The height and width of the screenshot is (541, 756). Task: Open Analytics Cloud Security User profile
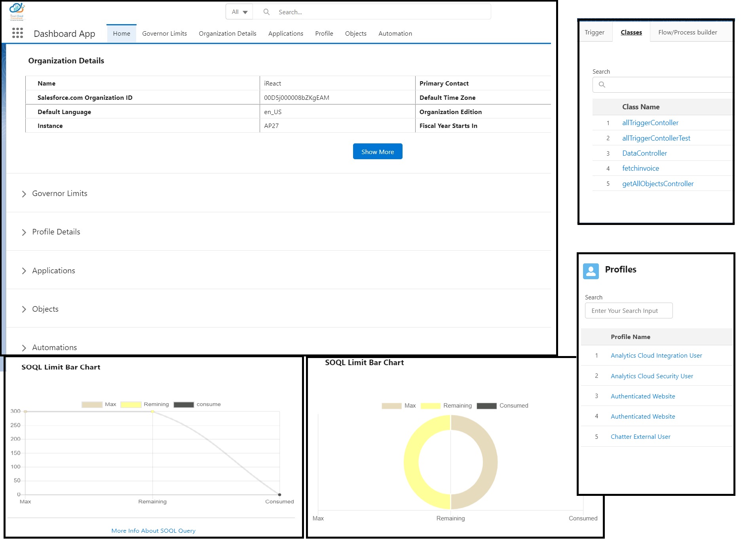652,376
